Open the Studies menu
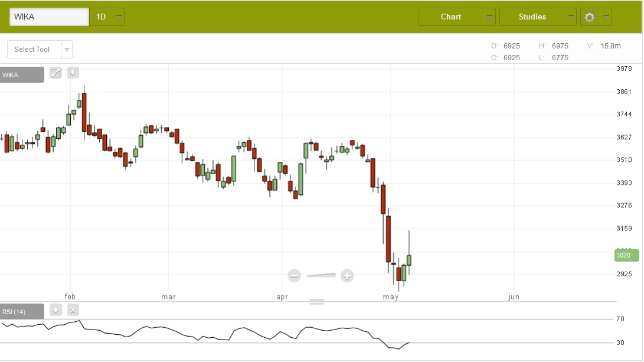This screenshot has height=362, width=644. click(532, 17)
